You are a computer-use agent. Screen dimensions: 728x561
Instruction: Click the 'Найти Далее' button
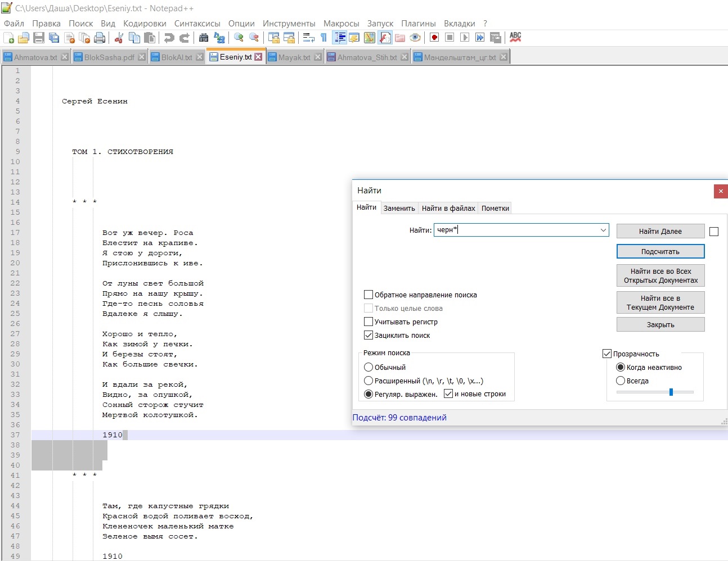[x=660, y=231]
